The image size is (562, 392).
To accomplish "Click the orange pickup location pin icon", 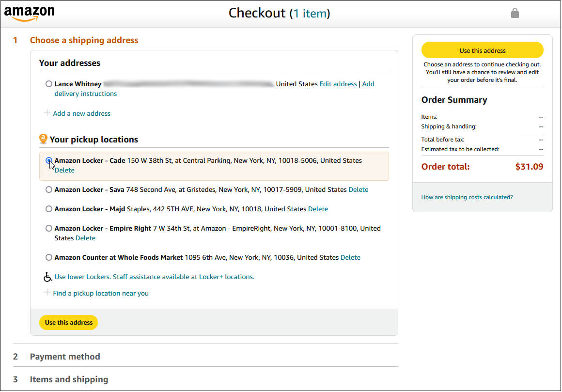I will (43, 139).
